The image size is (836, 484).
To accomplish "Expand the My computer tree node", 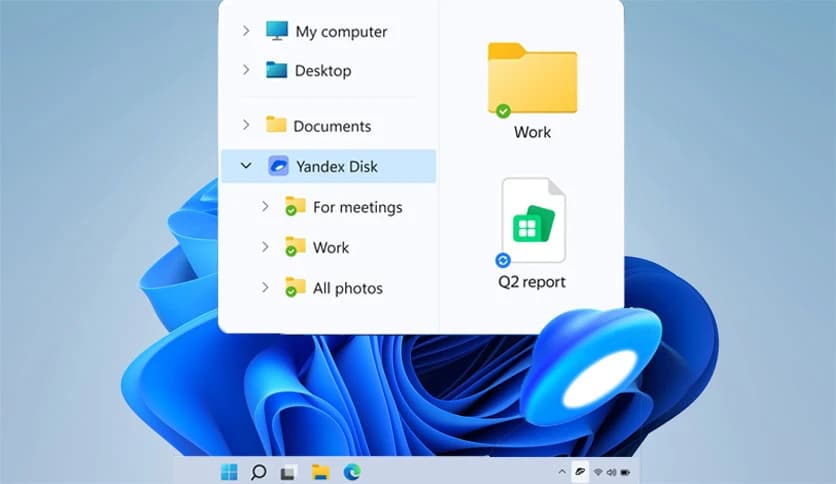I will click(246, 31).
